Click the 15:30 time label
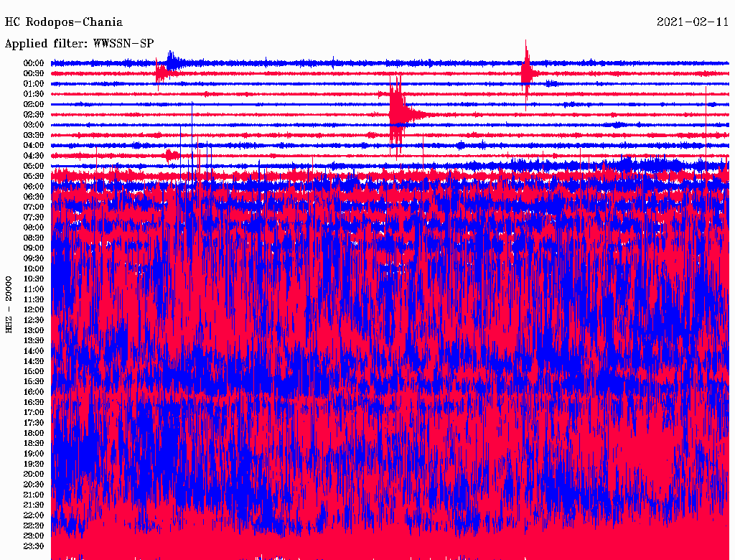Image resolution: width=735 pixels, height=560 pixels. 34,382
